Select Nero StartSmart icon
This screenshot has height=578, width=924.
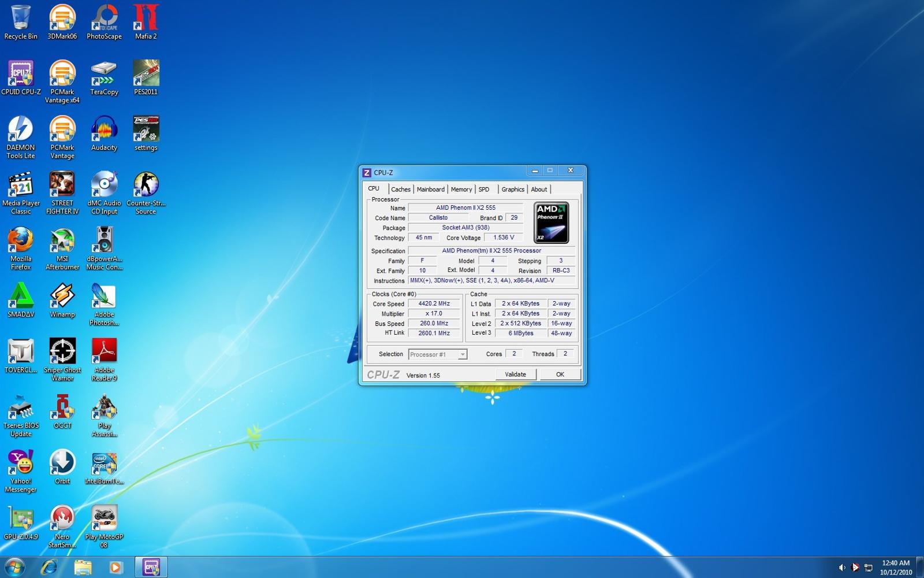[62, 527]
